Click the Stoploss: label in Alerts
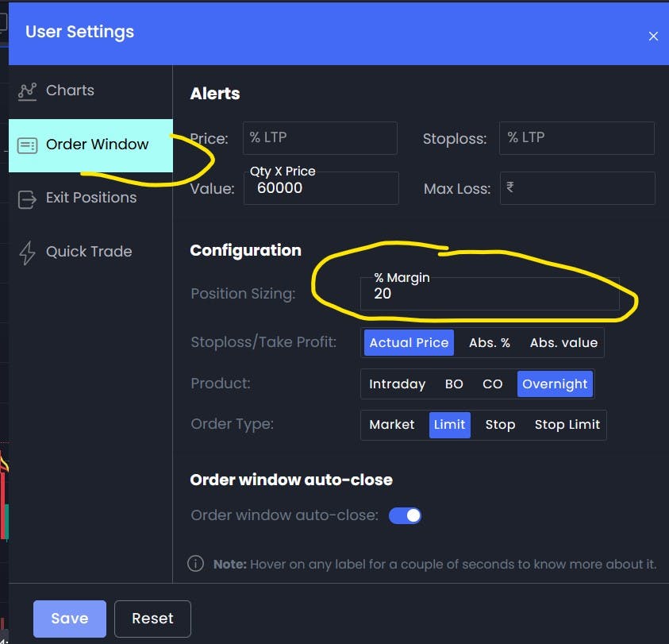669x644 pixels. [455, 139]
